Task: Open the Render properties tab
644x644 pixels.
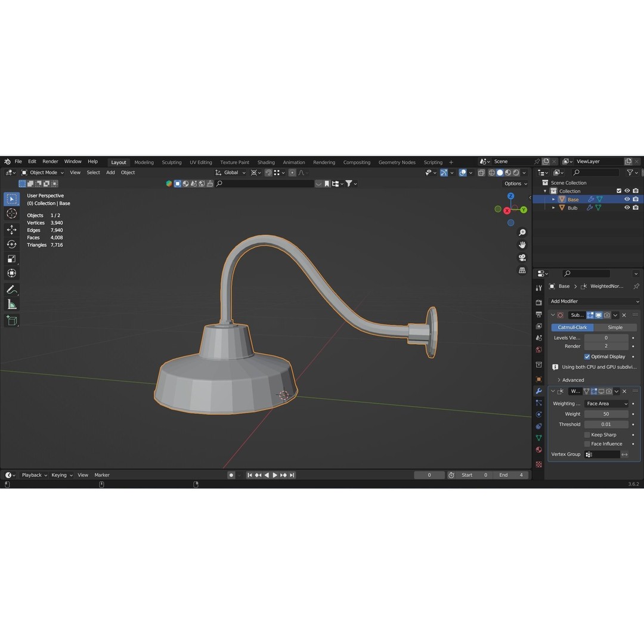Action: click(x=539, y=303)
